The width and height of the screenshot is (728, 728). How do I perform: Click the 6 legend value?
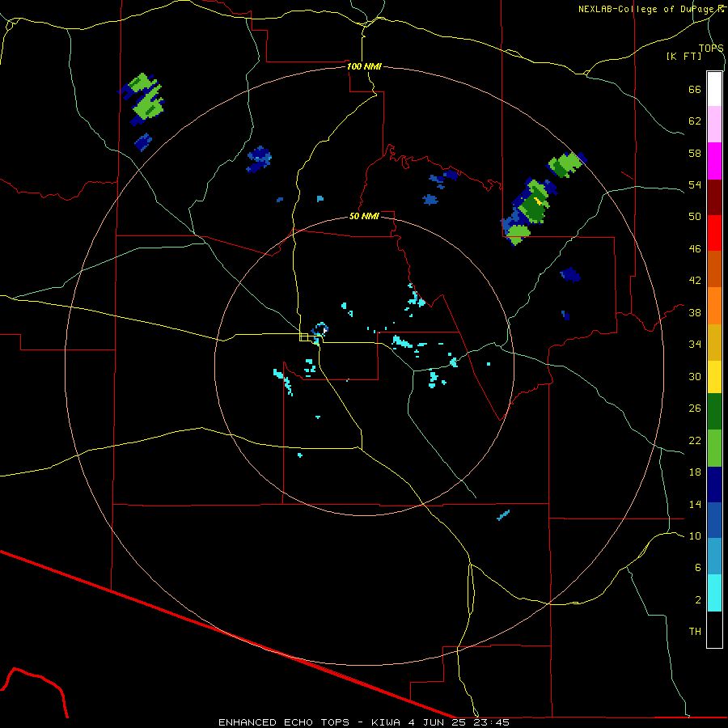(698, 568)
